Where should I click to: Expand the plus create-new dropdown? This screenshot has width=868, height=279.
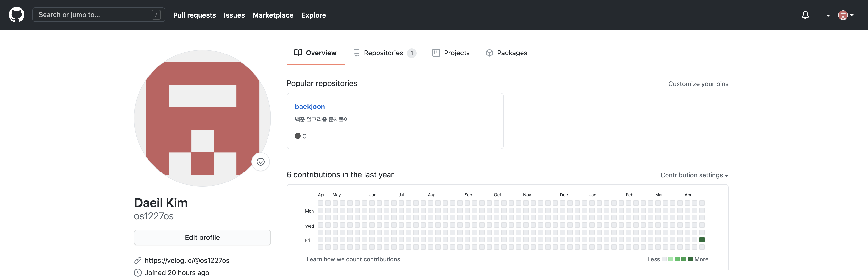click(x=823, y=15)
